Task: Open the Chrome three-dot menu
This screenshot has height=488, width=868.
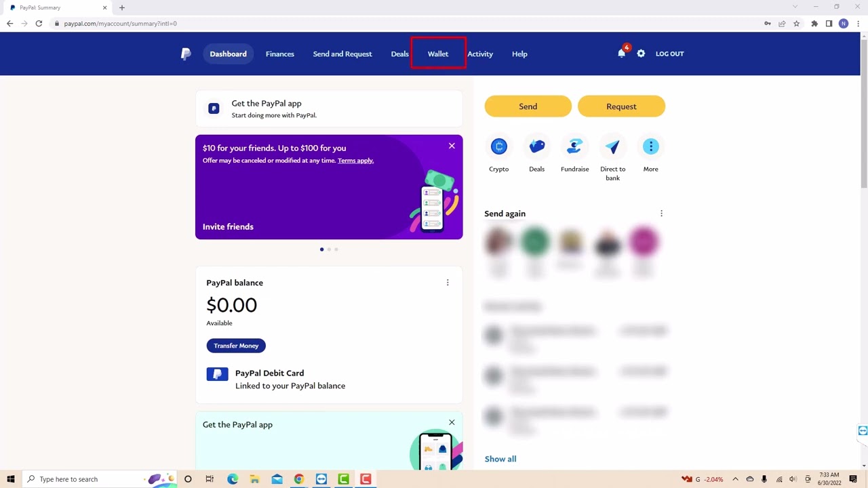Action: click(x=859, y=23)
